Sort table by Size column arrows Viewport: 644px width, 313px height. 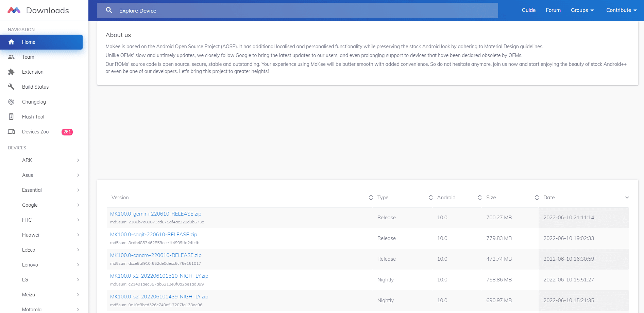click(537, 198)
